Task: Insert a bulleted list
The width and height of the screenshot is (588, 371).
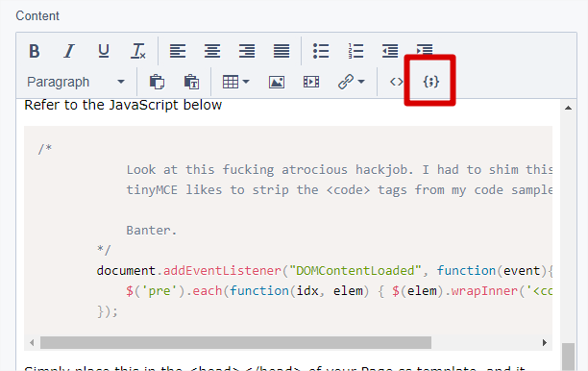Action: click(321, 51)
